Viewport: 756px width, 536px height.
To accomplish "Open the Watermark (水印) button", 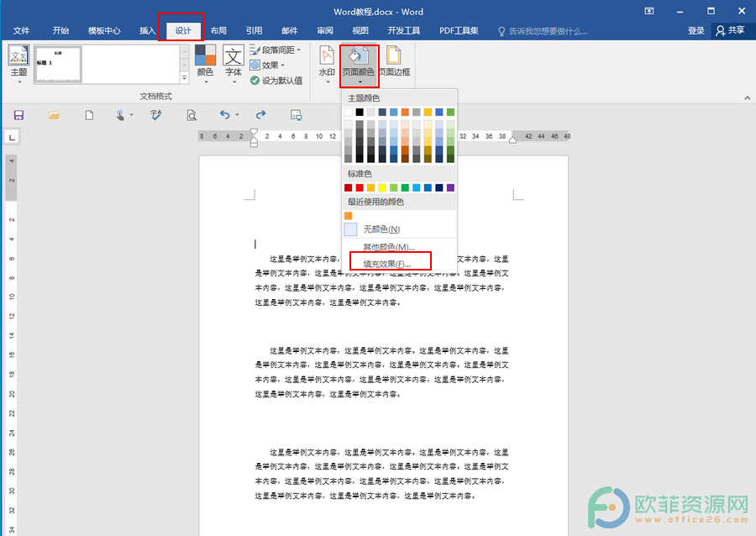I will (327, 64).
